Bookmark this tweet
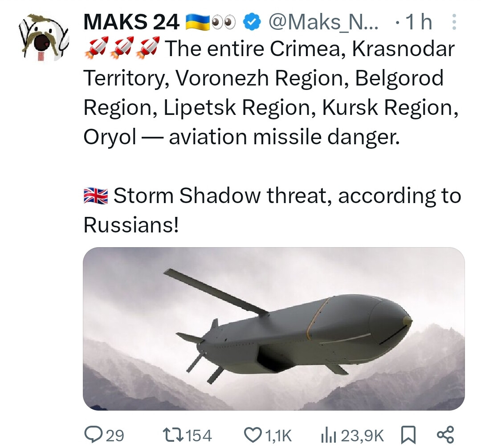The width and height of the screenshot is (481, 448). coord(408,435)
